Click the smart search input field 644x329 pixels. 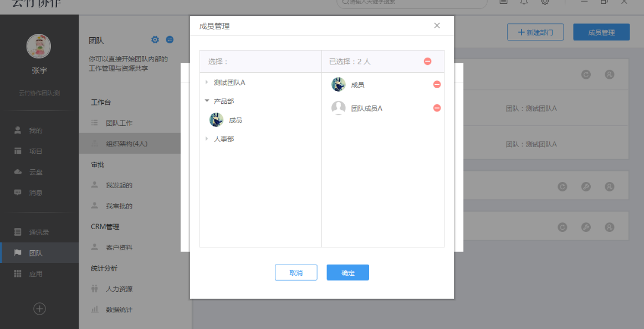pos(410,4)
